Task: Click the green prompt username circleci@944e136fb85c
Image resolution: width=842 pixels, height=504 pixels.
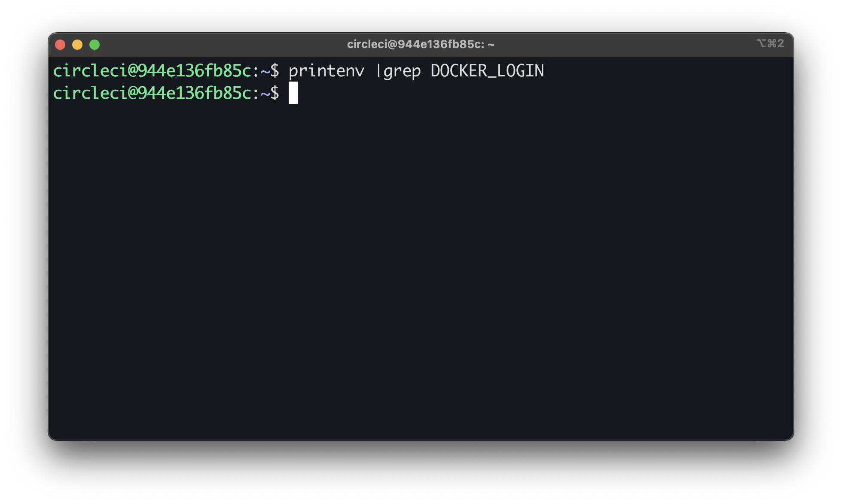Action: tap(153, 71)
